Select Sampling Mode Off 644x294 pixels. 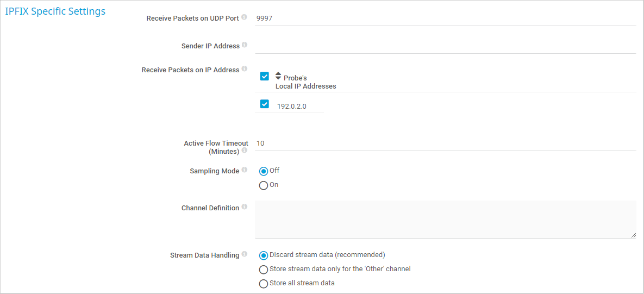coord(264,171)
